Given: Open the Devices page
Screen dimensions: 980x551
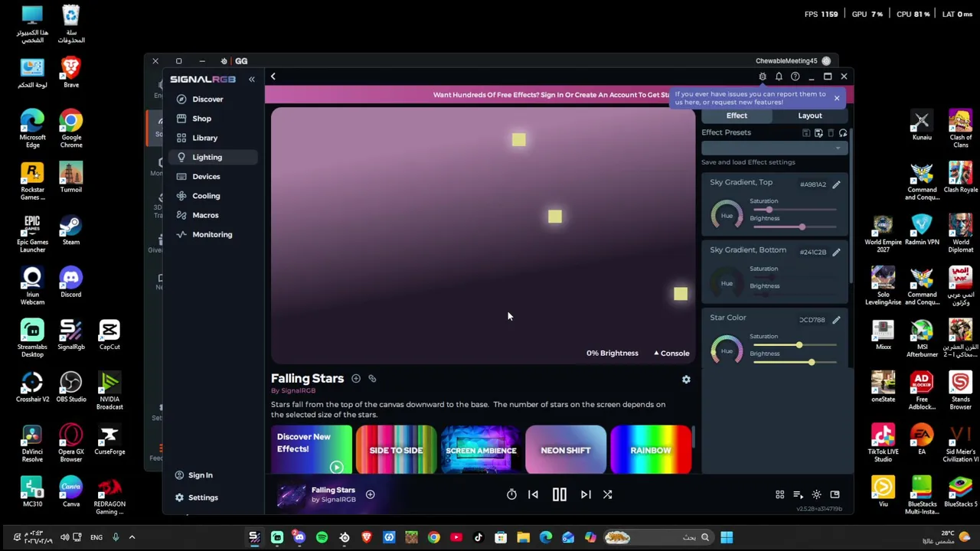Looking at the screenshot, I should 206,176.
